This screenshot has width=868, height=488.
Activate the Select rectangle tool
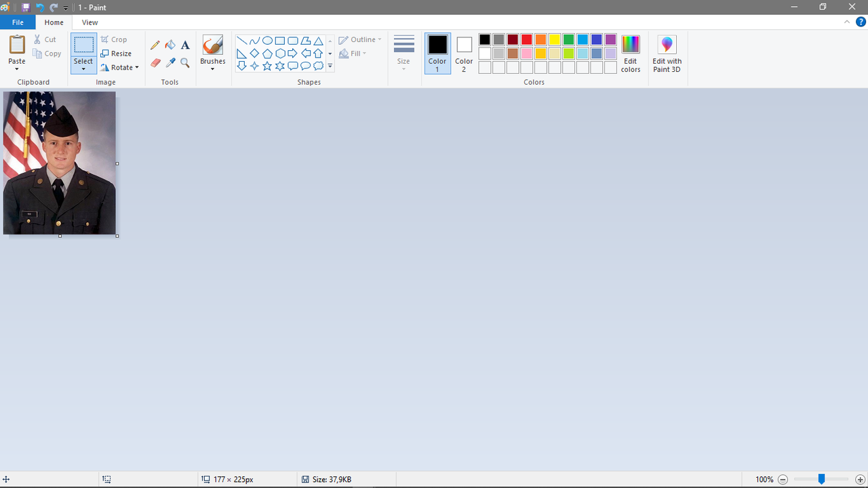pos(83,45)
